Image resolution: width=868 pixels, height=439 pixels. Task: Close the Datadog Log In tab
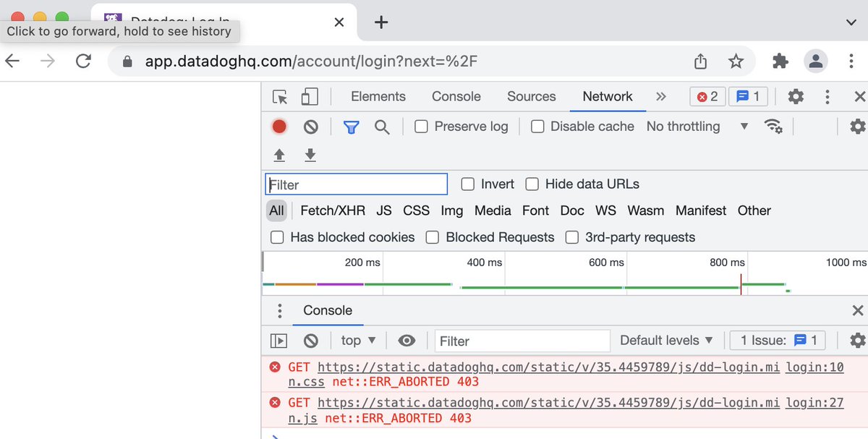click(x=339, y=22)
